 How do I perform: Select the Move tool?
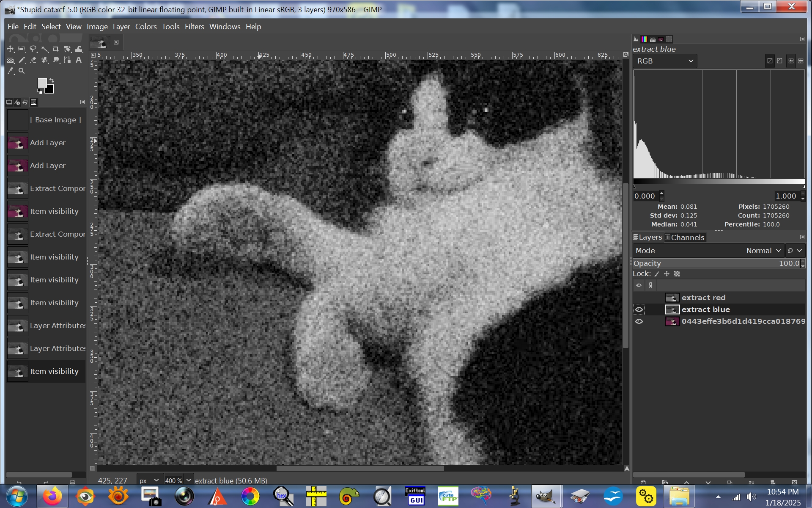tap(10, 49)
